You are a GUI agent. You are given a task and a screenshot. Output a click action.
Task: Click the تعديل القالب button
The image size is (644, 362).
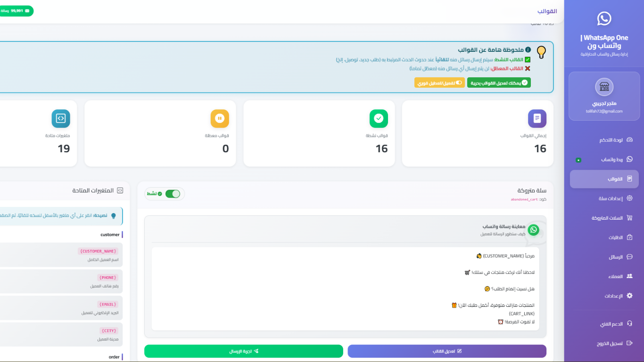447,351
